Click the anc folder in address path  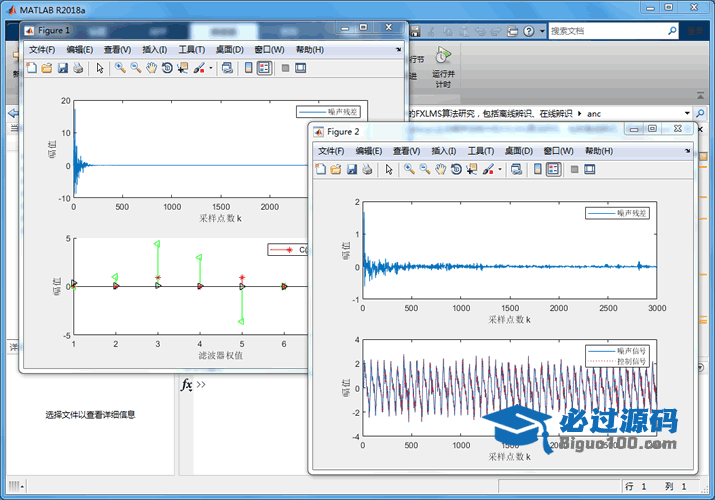593,114
